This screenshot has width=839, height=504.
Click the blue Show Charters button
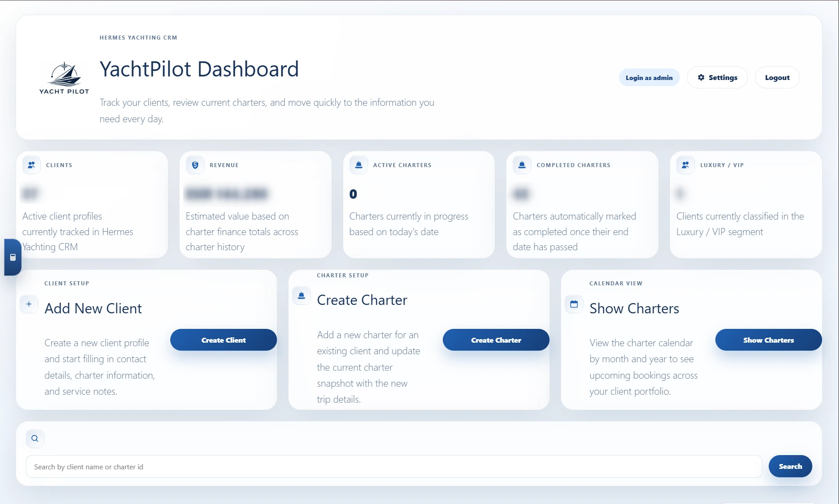(769, 340)
